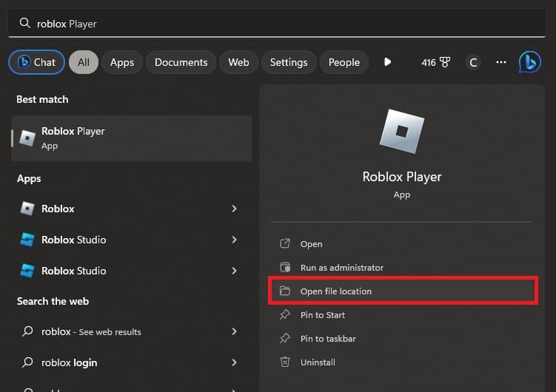556x392 pixels.
Task: Click the Bing icon in top right
Action: [529, 62]
